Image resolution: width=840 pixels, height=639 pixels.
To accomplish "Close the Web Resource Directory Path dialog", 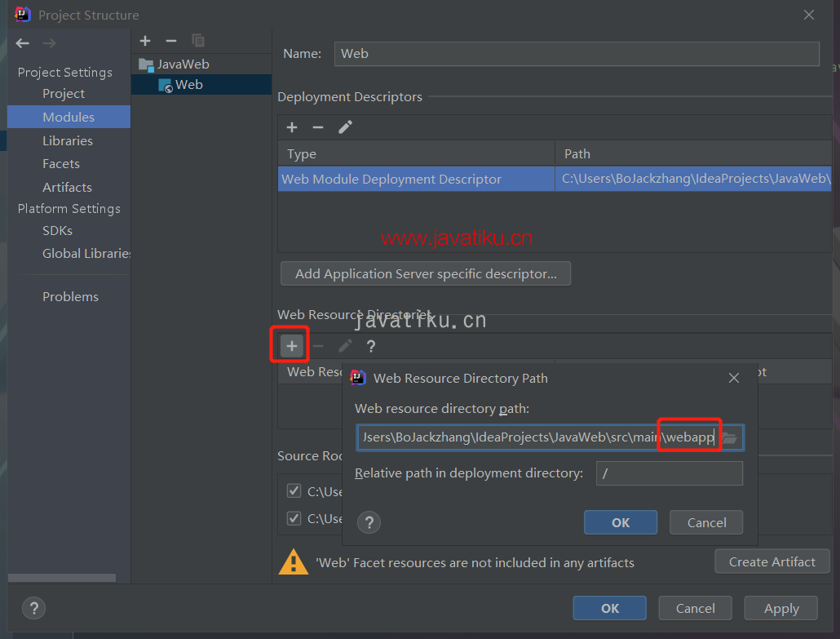I will click(x=734, y=378).
